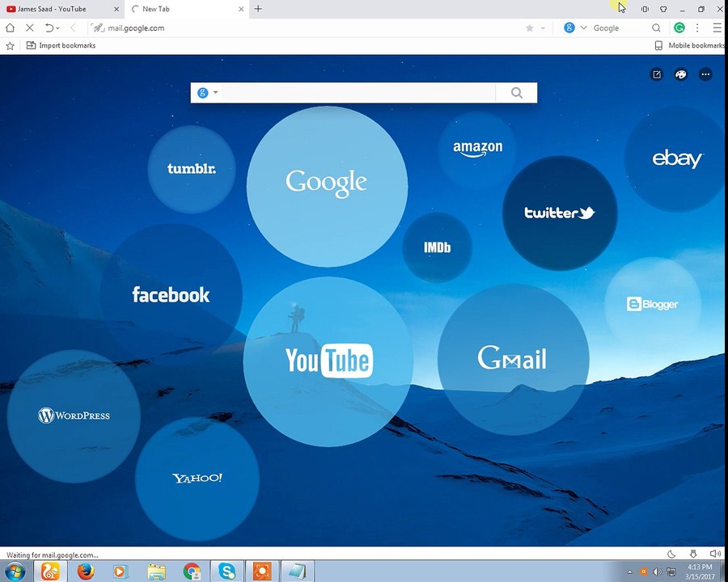The width and height of the screenshot is (728, 582).
Task: Click the undo closed tab arrow icon
Action: point(49,27)
